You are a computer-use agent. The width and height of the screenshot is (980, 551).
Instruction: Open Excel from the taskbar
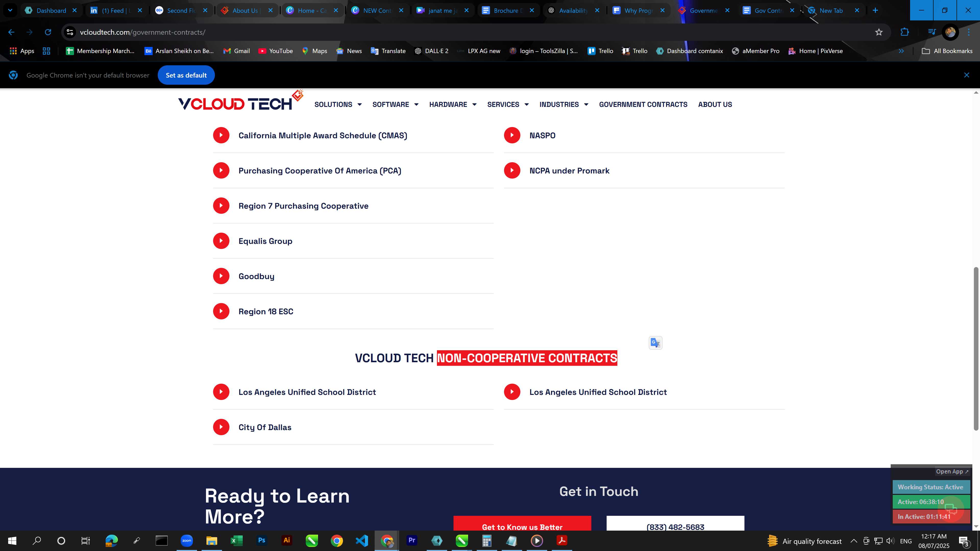[236, 540]
